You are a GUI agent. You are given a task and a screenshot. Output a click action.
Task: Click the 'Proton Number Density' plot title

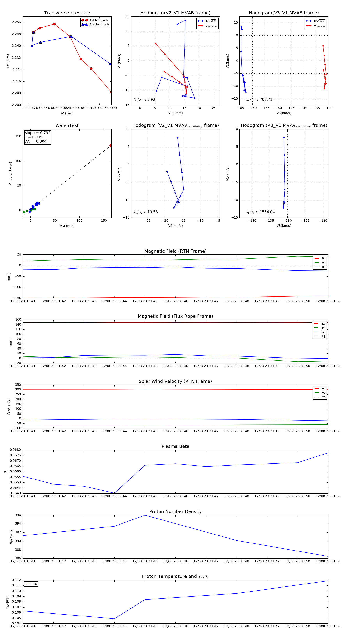175,511
